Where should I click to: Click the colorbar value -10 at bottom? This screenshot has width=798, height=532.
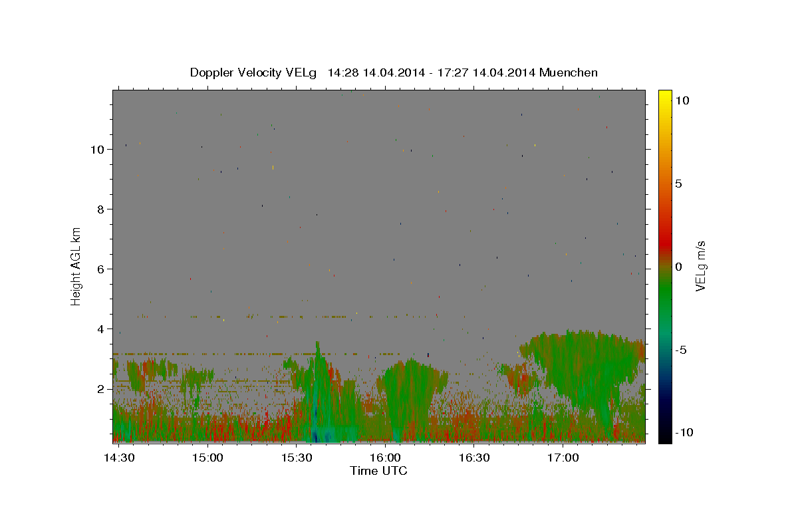(684, 432)
